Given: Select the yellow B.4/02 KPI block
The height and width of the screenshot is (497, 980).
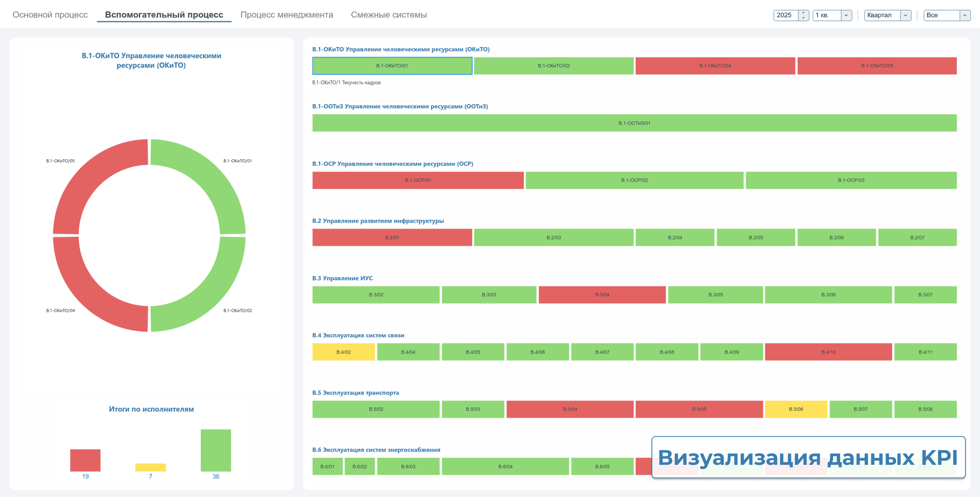Looking at the screenshot, I should point(344,352).
